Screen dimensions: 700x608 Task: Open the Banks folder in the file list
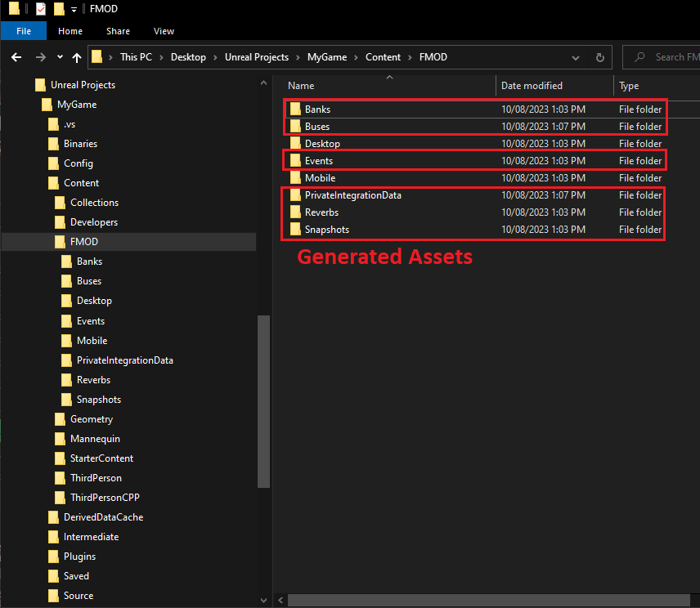pyautogui.click(x=317, y=109)
